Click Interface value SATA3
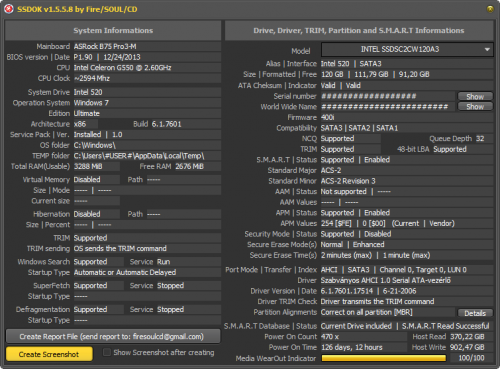This screenshot has width=500, height=369. pos(370,64)
